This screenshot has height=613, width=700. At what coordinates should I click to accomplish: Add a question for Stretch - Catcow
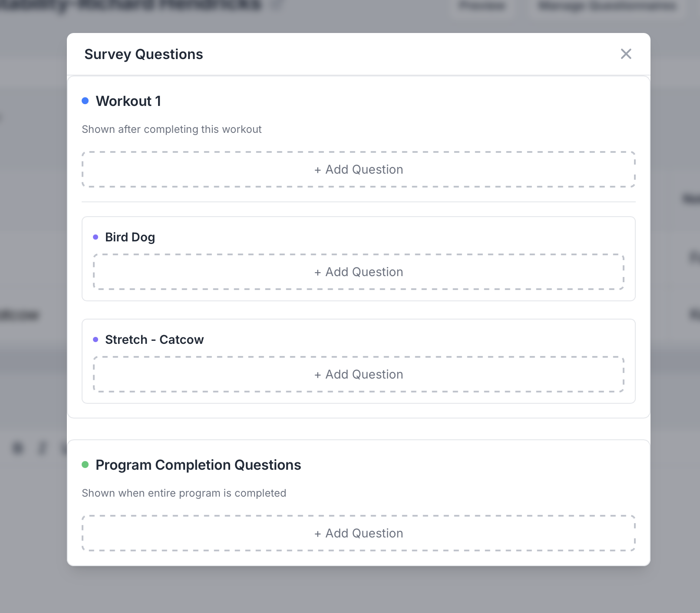[359, 374]
